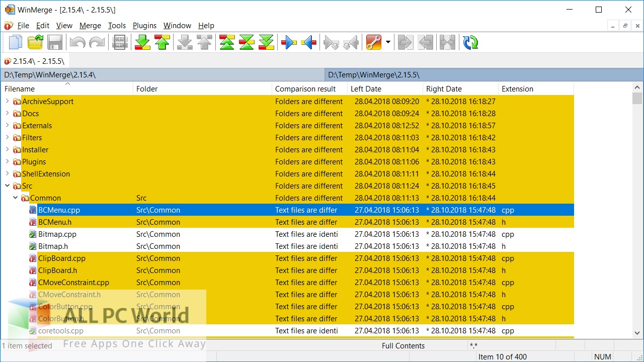The width and height of the screenshot is (644, 362).
Task: Switch to the 2.15.4\ - 2.15.5\ tab
Action: point(35,61)
